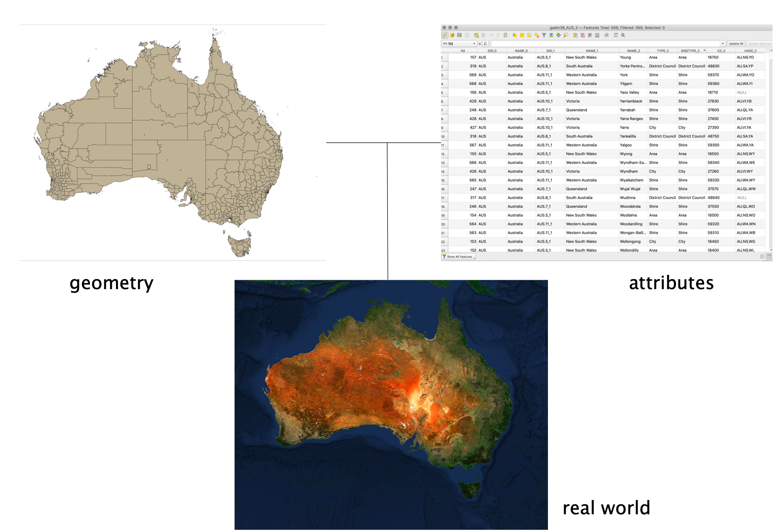Reload the attribute table
775x532 pixels.
point(467,35)
